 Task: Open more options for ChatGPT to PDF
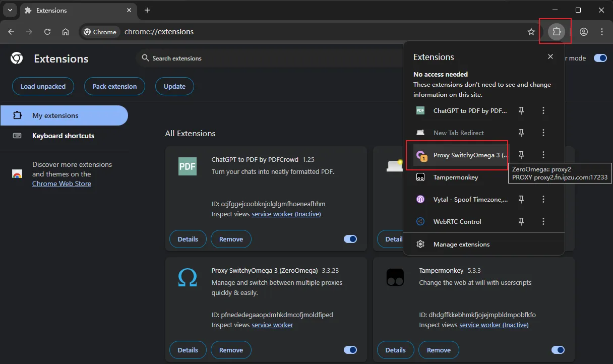(543, 110)
